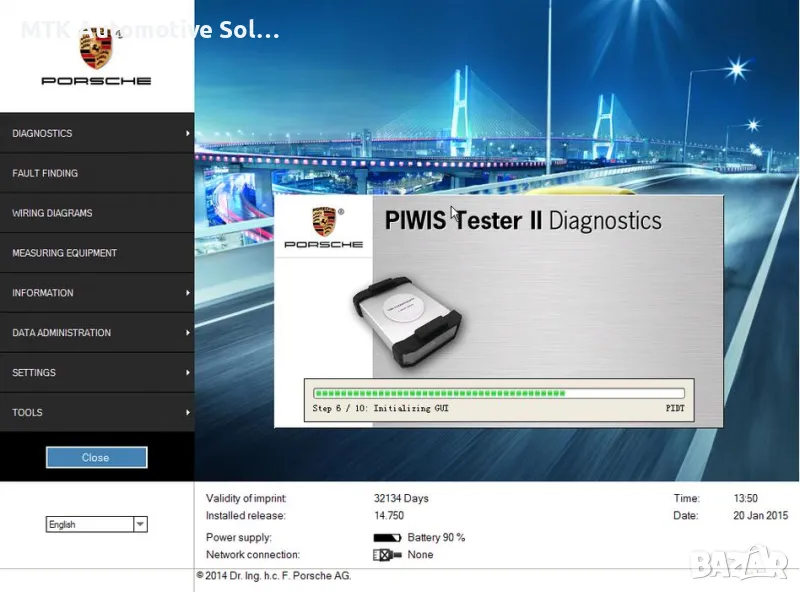
Task: Click the 'Network connection:' label
Action: pos(253,555)
